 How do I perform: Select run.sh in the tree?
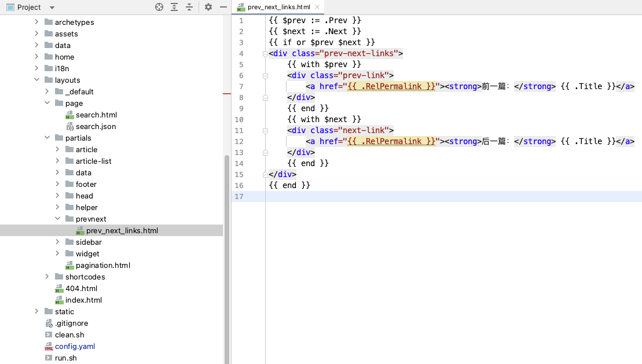click(x=65, y=358)
